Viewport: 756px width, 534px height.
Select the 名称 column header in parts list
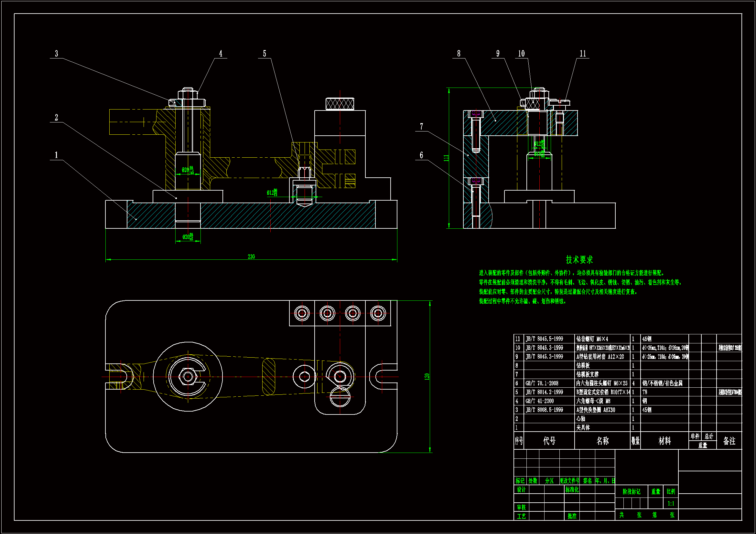[602, 441]
